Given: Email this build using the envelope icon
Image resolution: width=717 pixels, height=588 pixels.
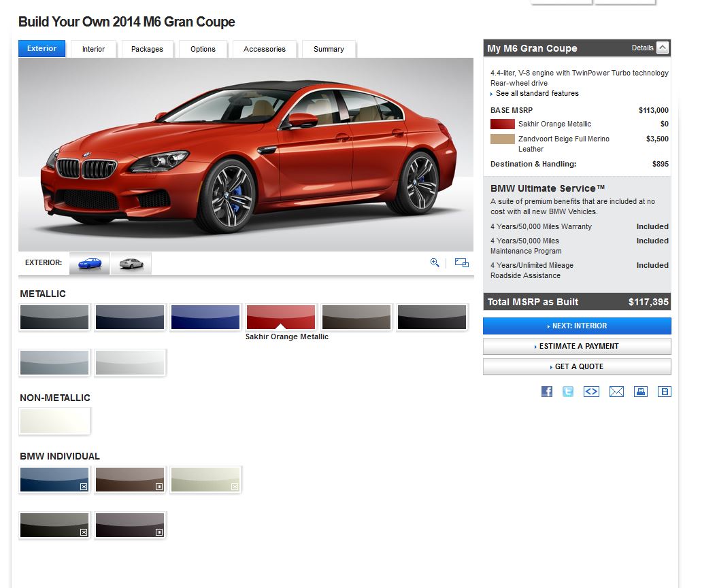Looking at the screenshot, I should point(616,392).
